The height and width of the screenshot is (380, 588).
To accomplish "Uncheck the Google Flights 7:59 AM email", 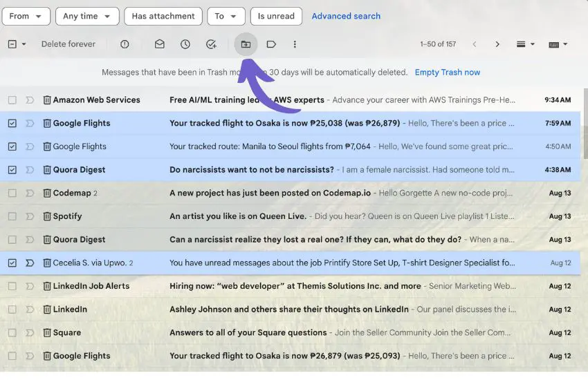I will tap(12, 123).
